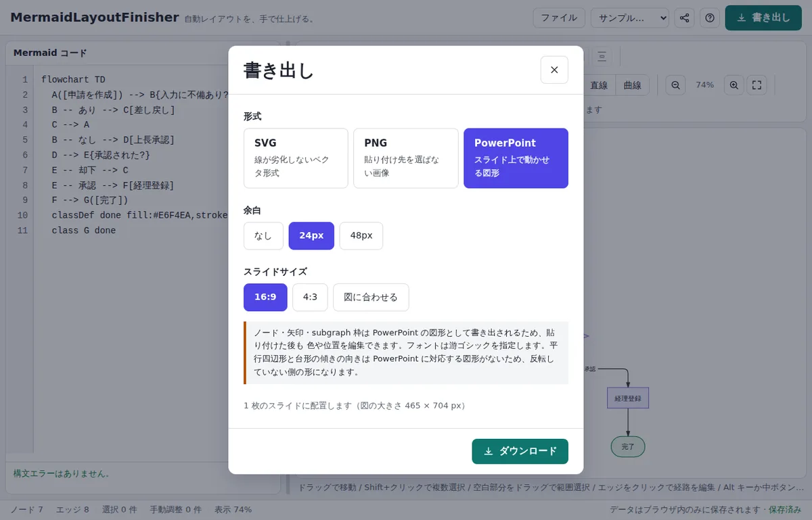Click the 74% zoom value in the toolbar

[x=705, y=85]
